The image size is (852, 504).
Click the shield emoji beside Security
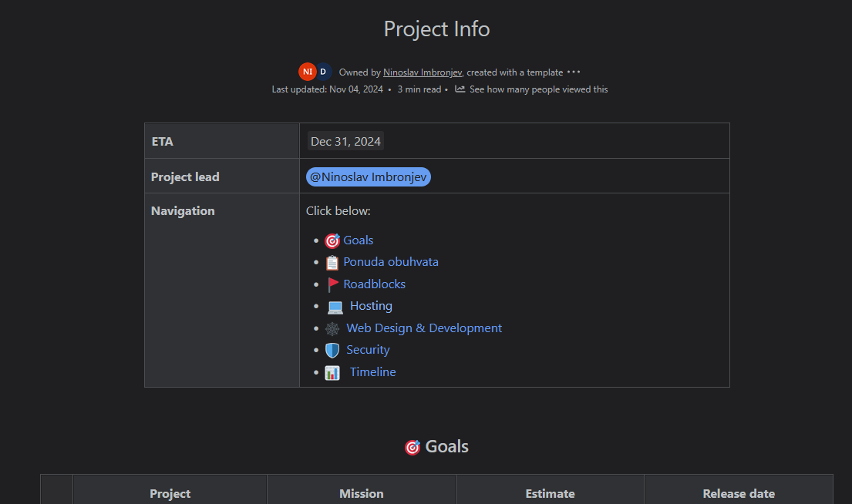click(332, 351)
